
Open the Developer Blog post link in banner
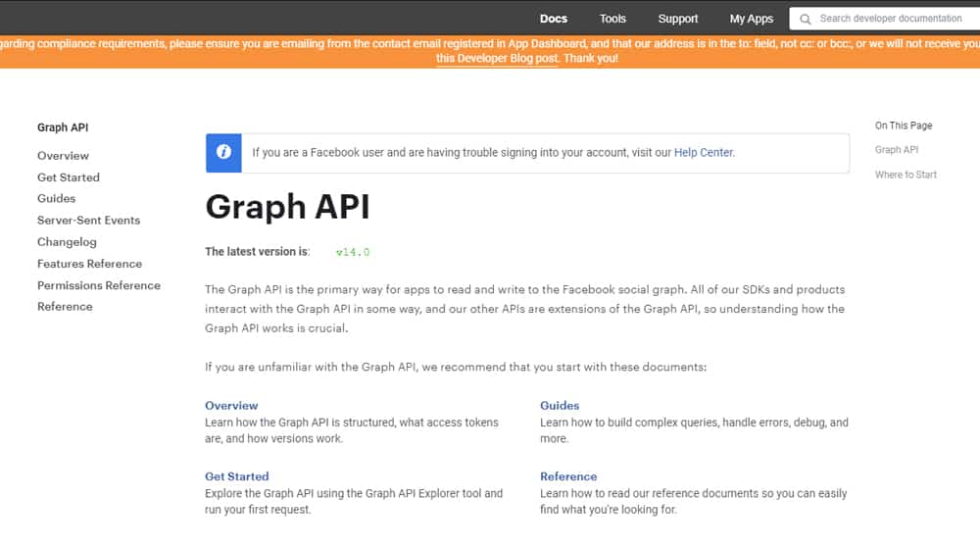[497, 58]
